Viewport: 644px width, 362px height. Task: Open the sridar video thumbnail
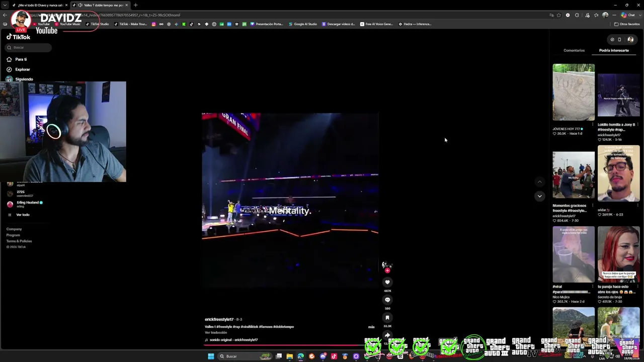(618, 173)
